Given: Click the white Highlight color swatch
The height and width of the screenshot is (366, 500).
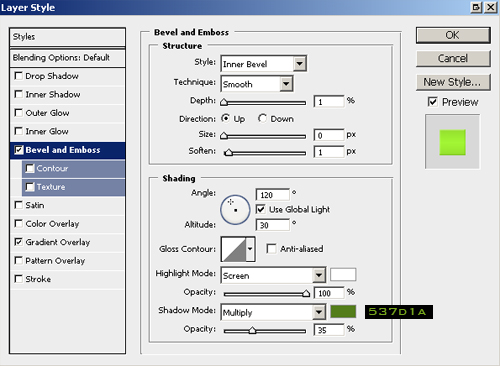Looking at the screenshot, I should click(x=343, y=275).
